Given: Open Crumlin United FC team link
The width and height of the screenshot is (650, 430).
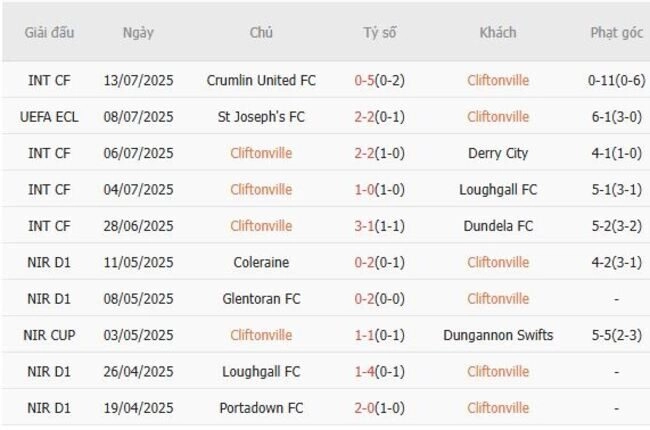Looking at the screenshot, I should (x=261, y=80).
